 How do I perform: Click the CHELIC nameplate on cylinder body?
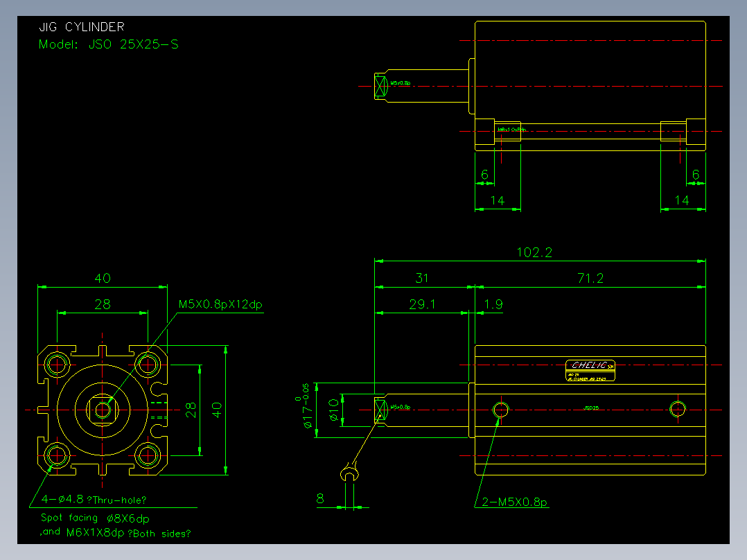(590, 371)
